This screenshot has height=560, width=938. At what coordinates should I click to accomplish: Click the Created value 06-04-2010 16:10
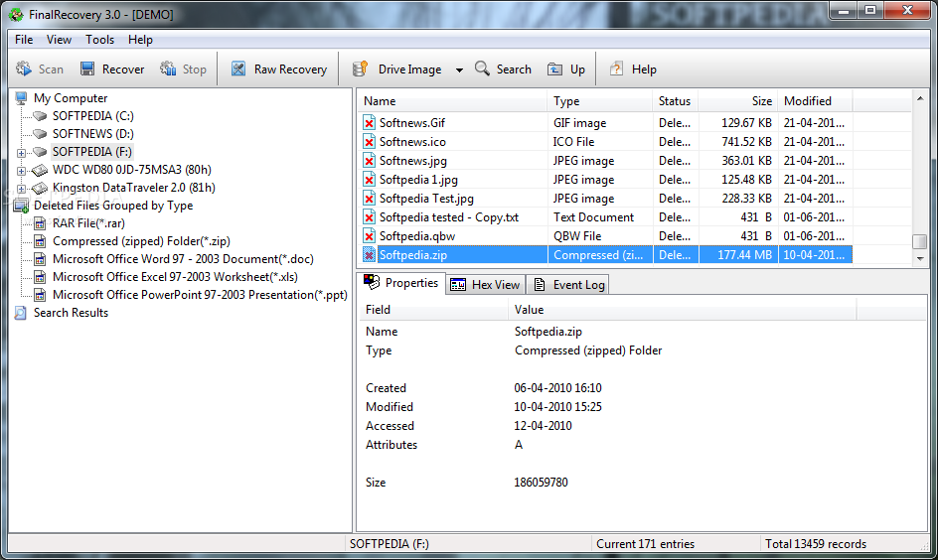[x=557, y=388]
